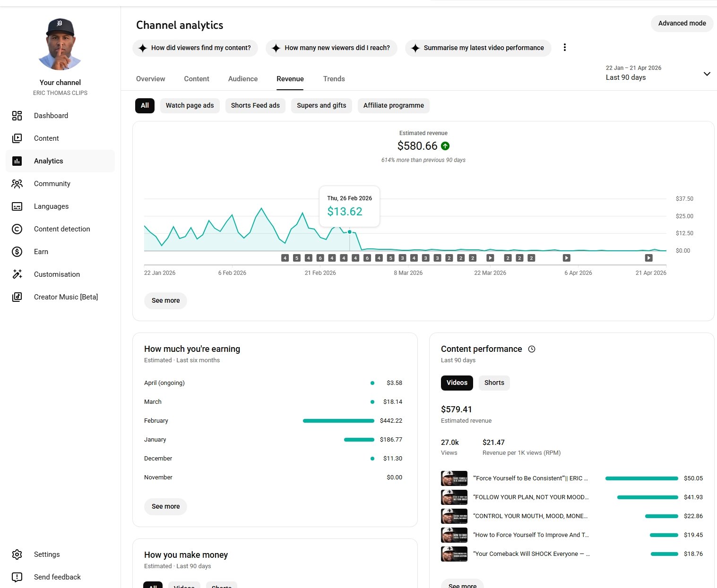
Task: Select the Supers and gifts filter chip
Action: 321,105
